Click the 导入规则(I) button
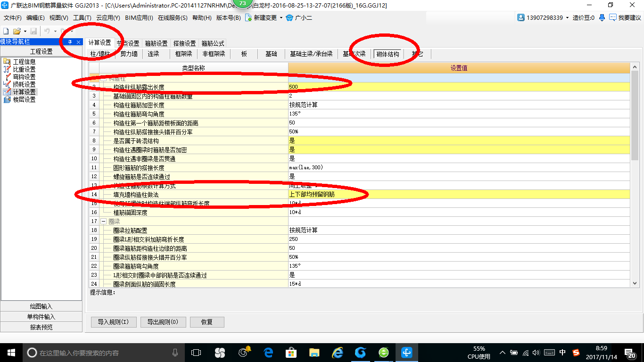Viewport: 644px width, 362px height. pyautogui.click(x=113, y=322)
